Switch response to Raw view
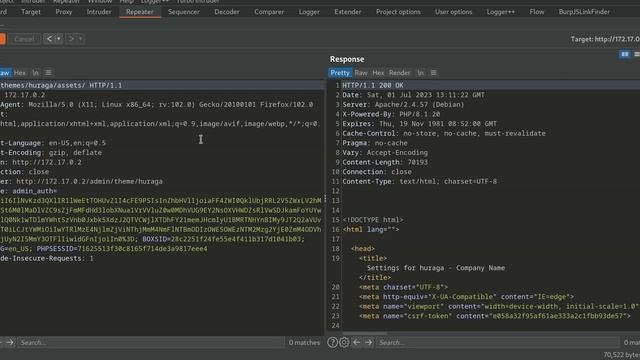This screenshot has width=640, height=360. point(361,73)
